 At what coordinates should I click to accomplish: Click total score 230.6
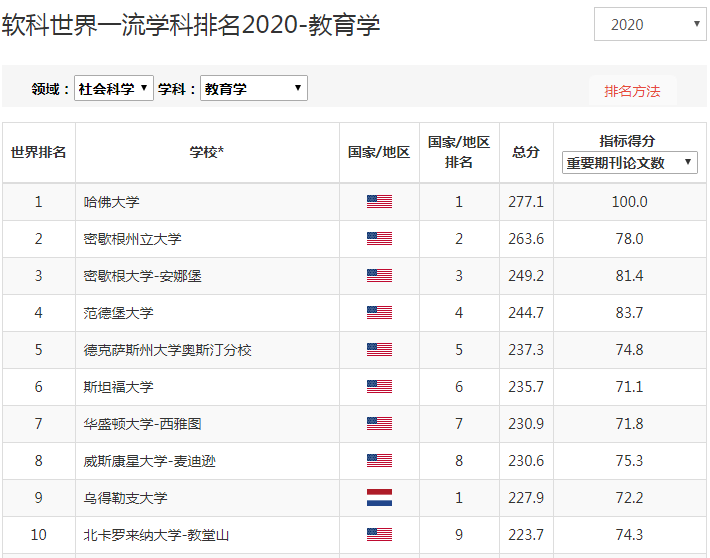point(526,461)
